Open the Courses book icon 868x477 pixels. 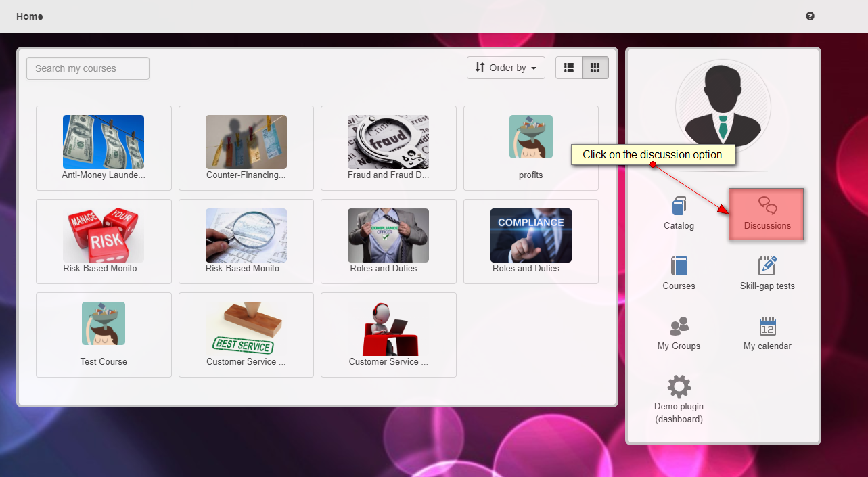[679, 266]
